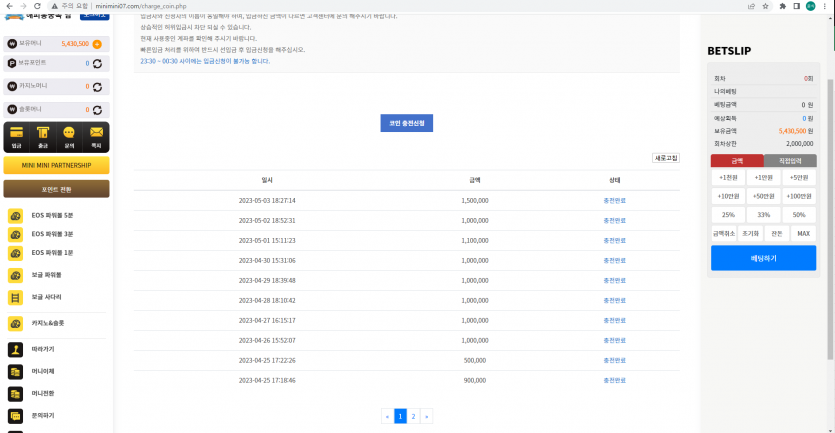This screenshot has width=835, height=433.
Task: Click the 새로고침 refresh button
Action: [665, 158]
